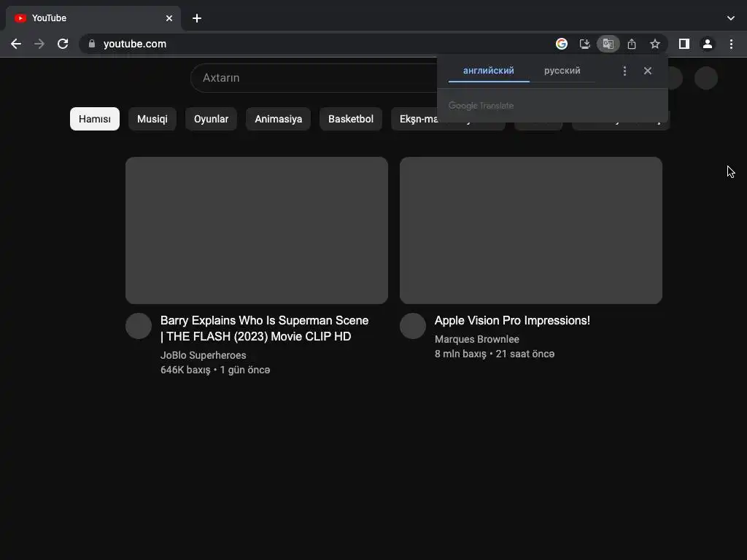This screenshot has height=560, width=747.
Task: Click the Axtarın search field
Action: (314, 77)
